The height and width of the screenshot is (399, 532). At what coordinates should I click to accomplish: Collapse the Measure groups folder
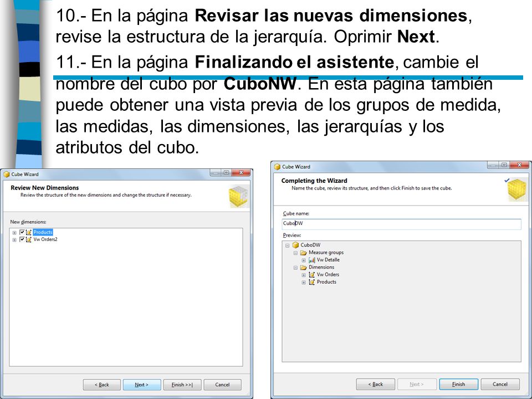295,253
